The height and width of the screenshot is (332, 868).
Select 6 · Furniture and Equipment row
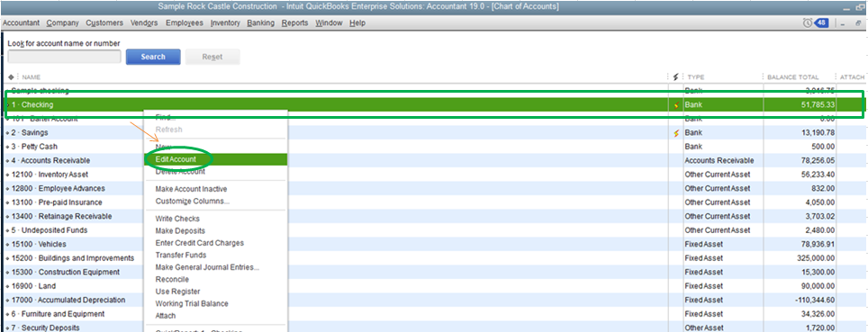pos(434,314)
